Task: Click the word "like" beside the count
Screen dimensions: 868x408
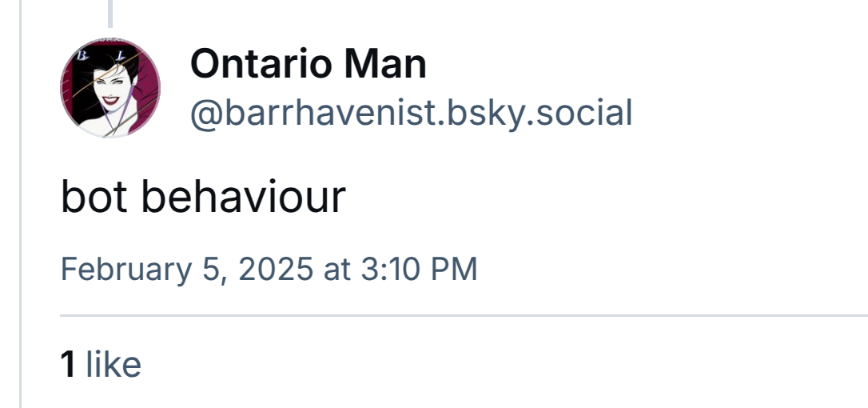Action: 113,364
